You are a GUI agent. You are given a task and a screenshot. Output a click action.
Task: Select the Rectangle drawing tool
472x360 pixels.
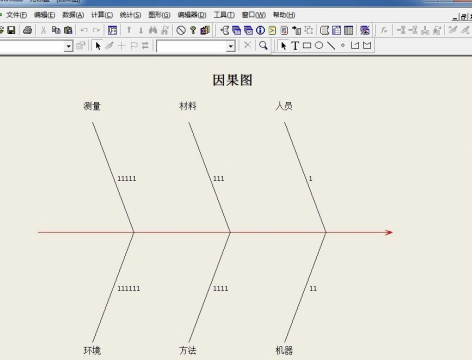[307, 45]
